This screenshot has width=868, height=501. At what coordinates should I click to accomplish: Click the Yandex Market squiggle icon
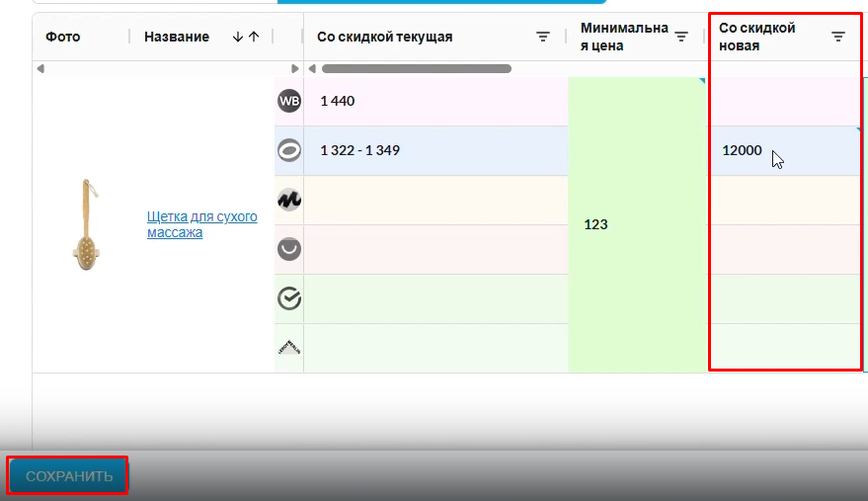click(x=288, y=200)
